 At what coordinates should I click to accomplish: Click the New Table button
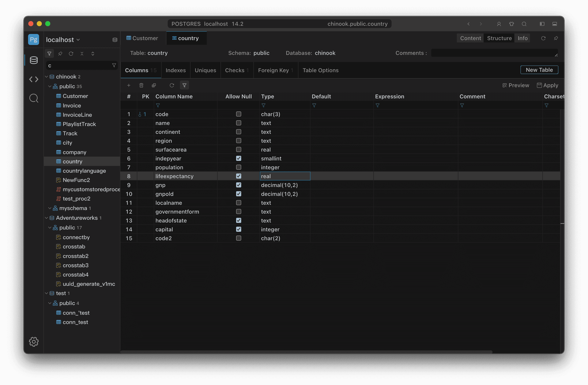point(539,70)
